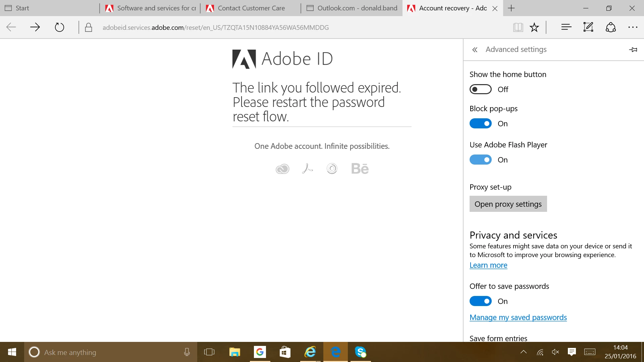Click the Behance logo icon
This screenshot has height=362, width=644.
point(360,169)
